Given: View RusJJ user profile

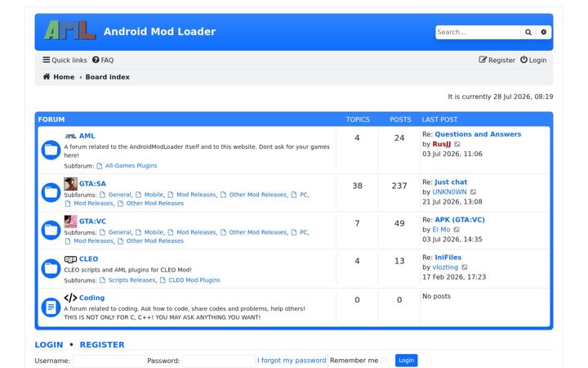Looking at the screenshot, I should pyautogui.click(x=441, y=144).
